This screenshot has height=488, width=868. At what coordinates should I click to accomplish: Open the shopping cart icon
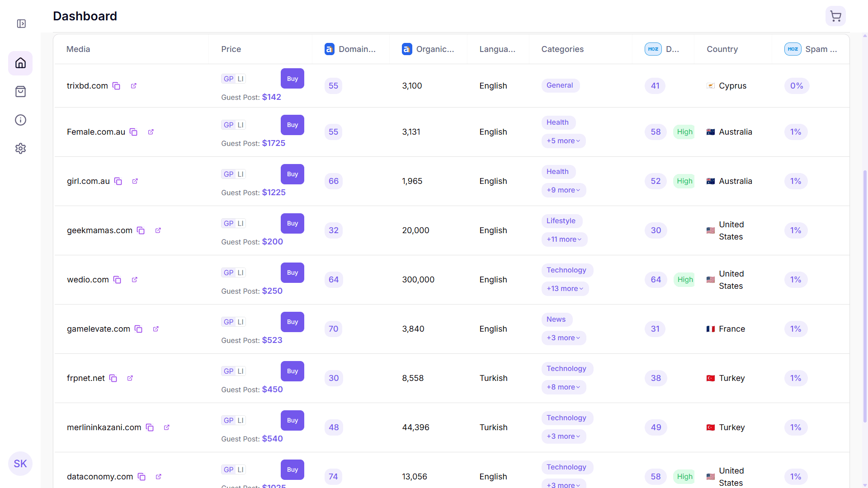835,16
